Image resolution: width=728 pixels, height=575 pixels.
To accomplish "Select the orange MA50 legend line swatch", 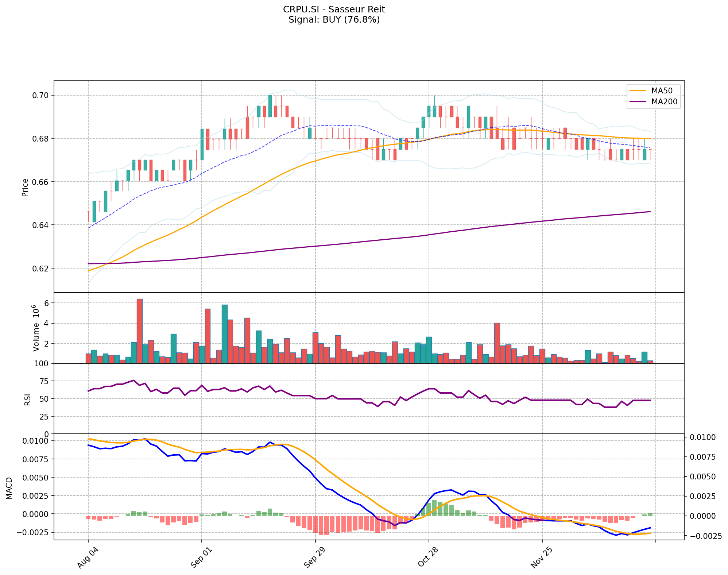I will pos(638,90).
